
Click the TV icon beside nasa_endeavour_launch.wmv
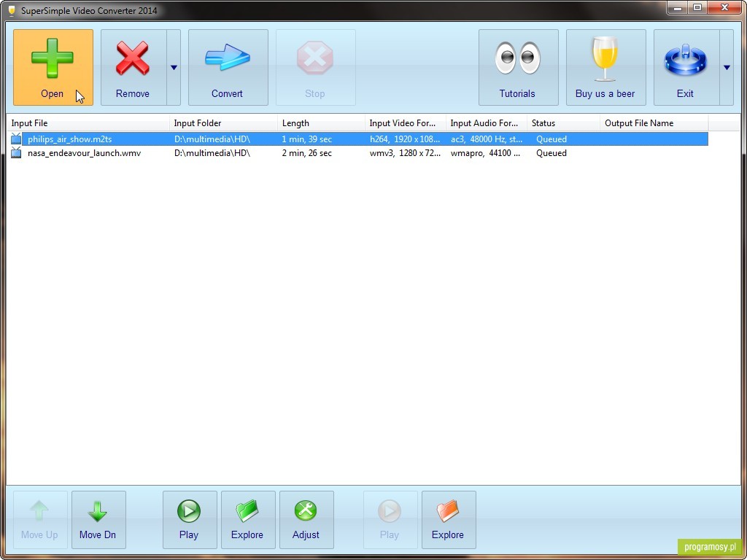click(x=16, y=153)
